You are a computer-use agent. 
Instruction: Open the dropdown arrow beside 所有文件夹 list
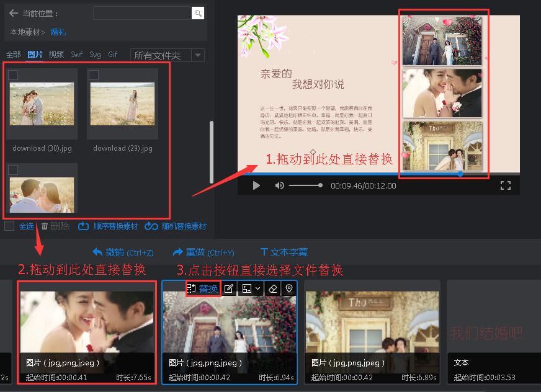(x=197, y=55)
